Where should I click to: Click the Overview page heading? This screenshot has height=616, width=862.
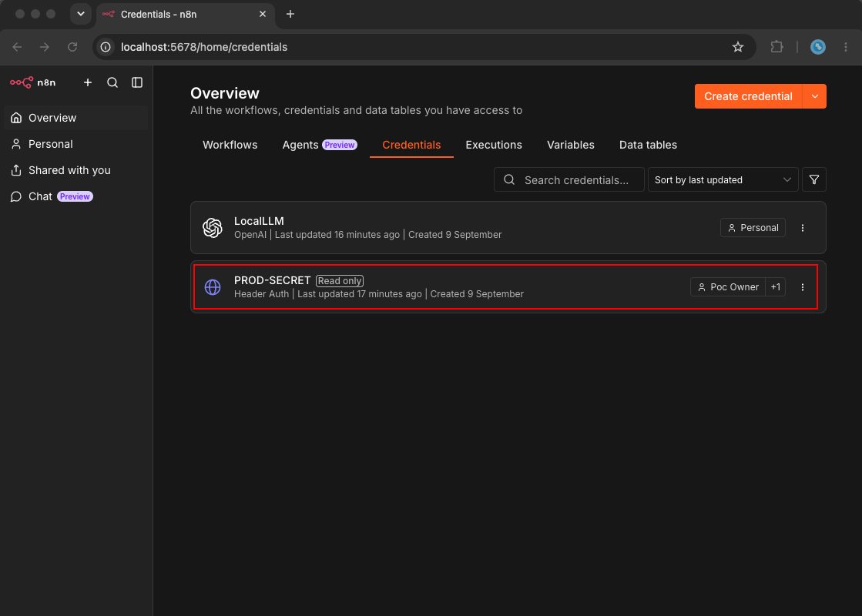tap(225, 93)
